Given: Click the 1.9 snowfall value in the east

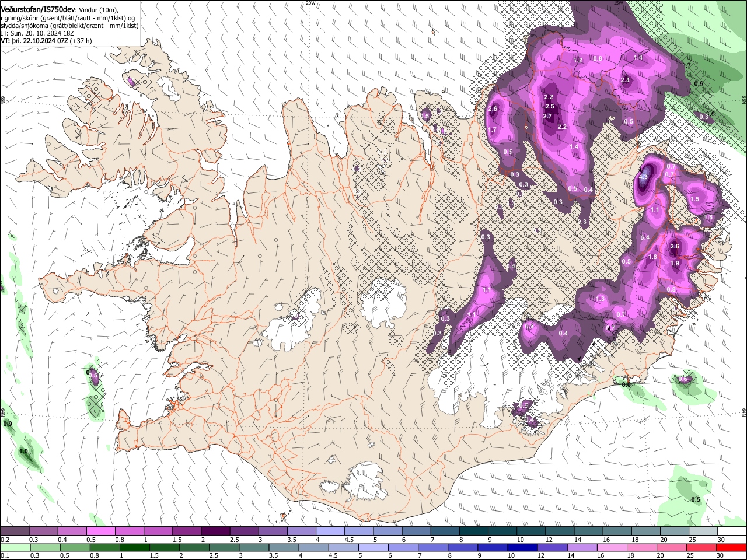Looking at the screenshot, I should 675,264.
